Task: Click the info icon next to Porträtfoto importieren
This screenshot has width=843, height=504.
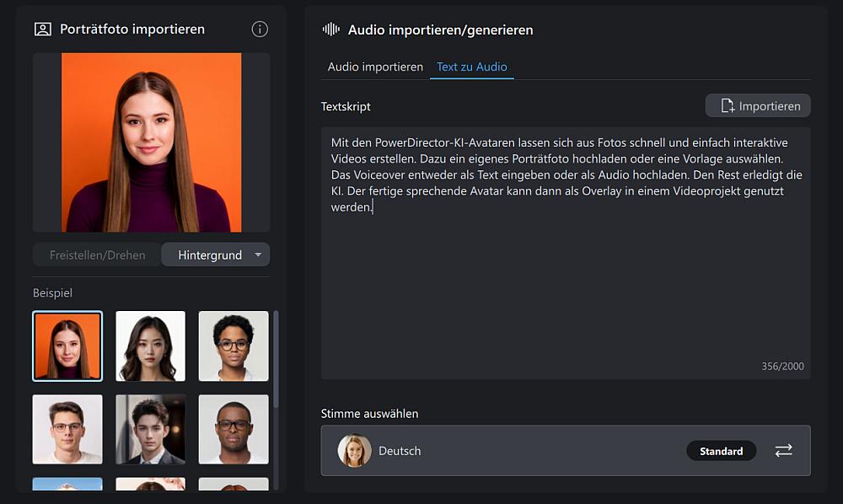Action: tap(260, 29)
